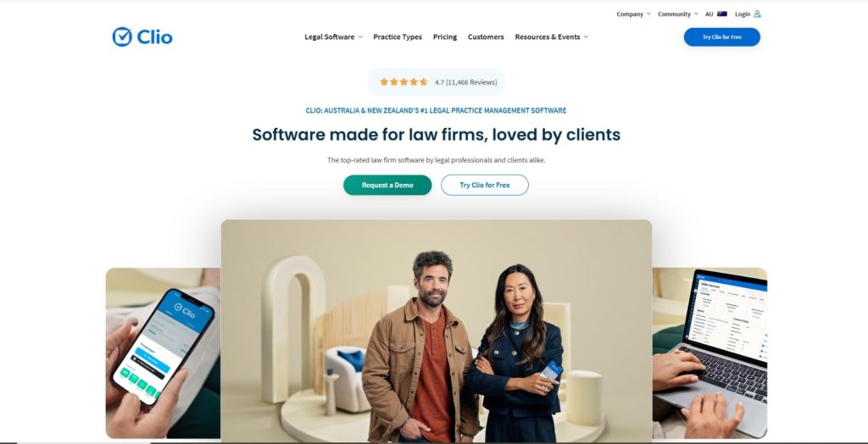
Task: Click the central hero photo of two people
Action: (437, 330)
